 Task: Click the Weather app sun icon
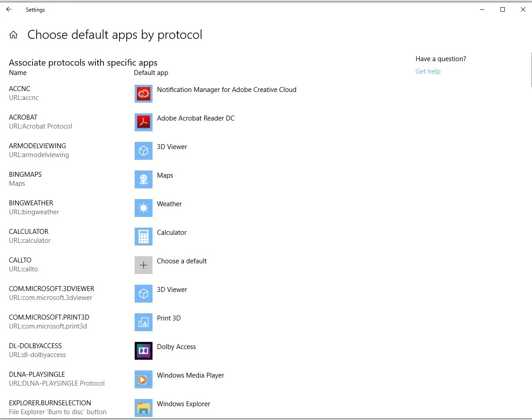[x=143, y=208]
